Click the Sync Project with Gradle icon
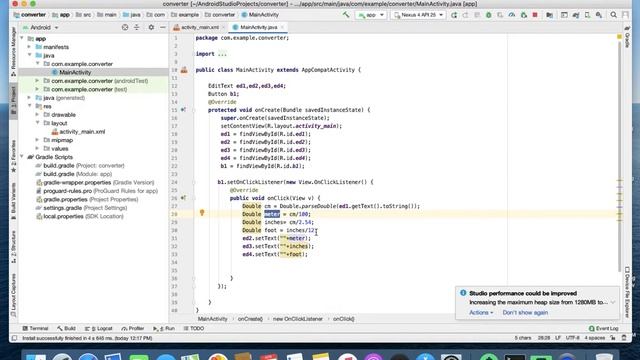The height and width of the screenshot is (360, 640). [576, 15]
